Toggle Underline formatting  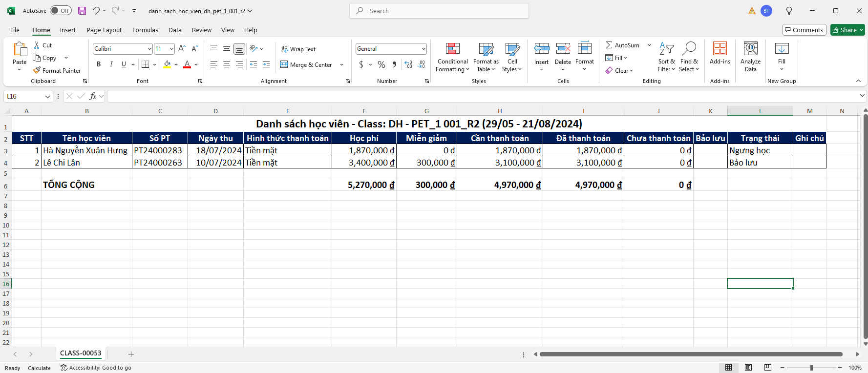[x=124, y=64]
